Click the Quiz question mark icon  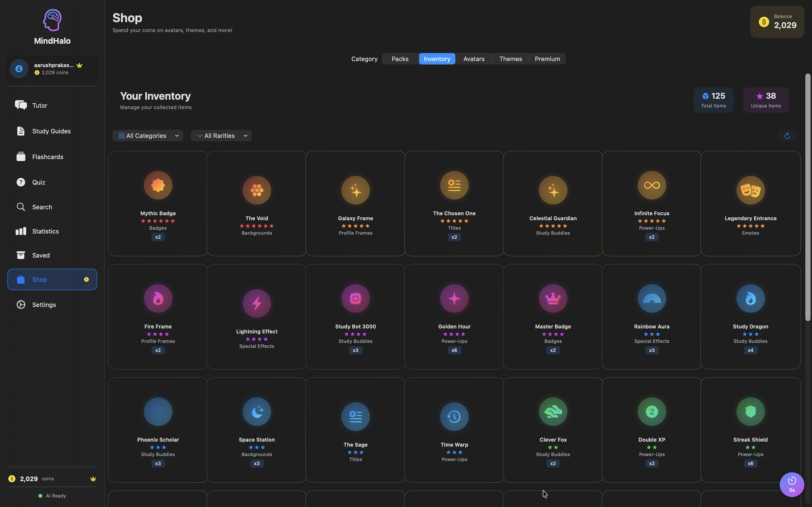21,182
